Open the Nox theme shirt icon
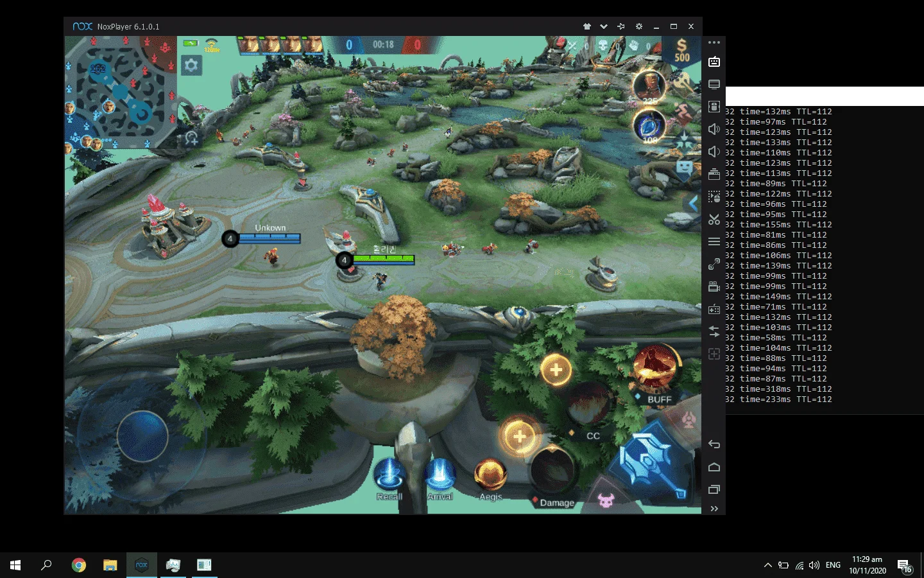The width and height of the screenshot is (924, 578). (x=586, y=26)
